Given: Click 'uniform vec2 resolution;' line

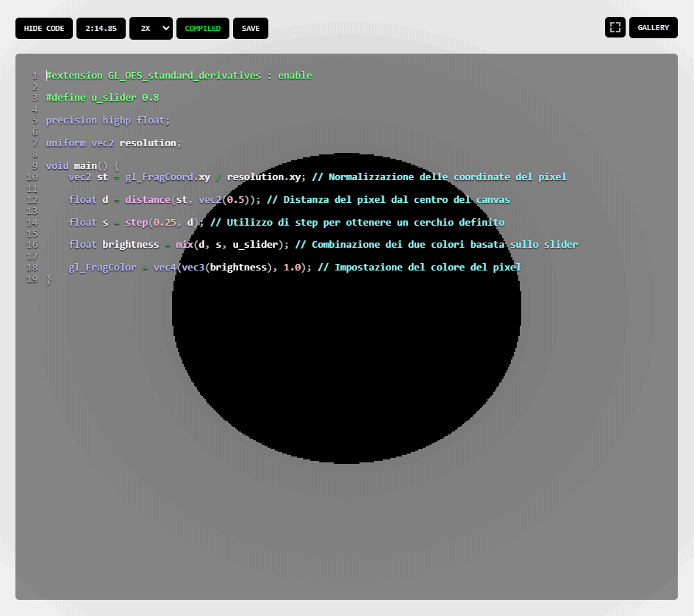Looking at the screenshot, I should (x=113, y=143).
